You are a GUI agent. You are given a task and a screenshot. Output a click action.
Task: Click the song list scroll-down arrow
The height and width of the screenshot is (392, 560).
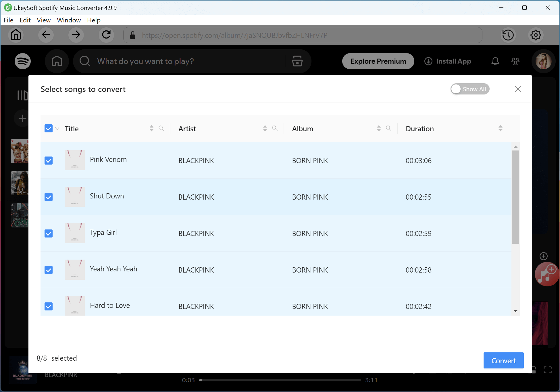pos(515,311)
